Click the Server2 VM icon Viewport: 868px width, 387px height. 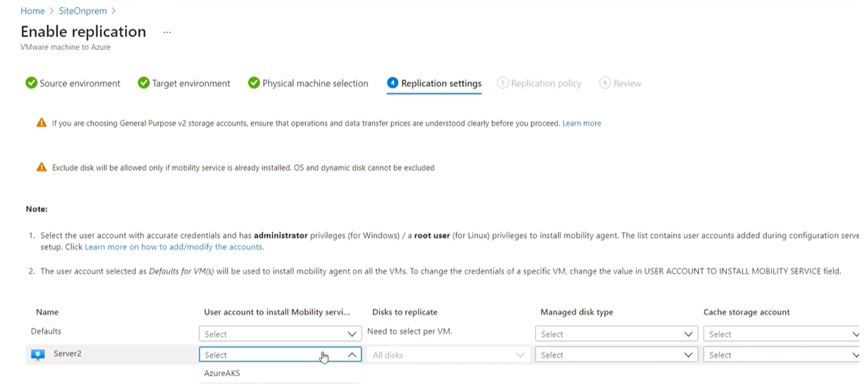pos(37,355)
